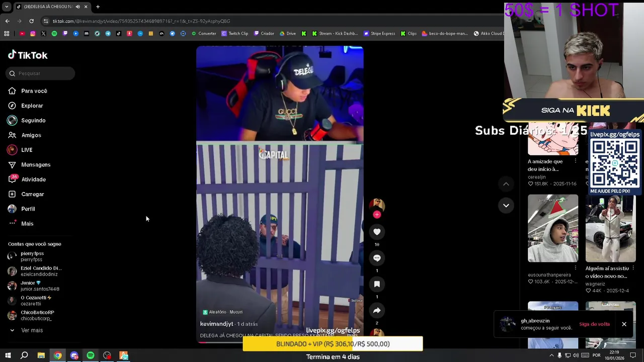Open the options menu on eusounathanpereira video

pos(575,268)
